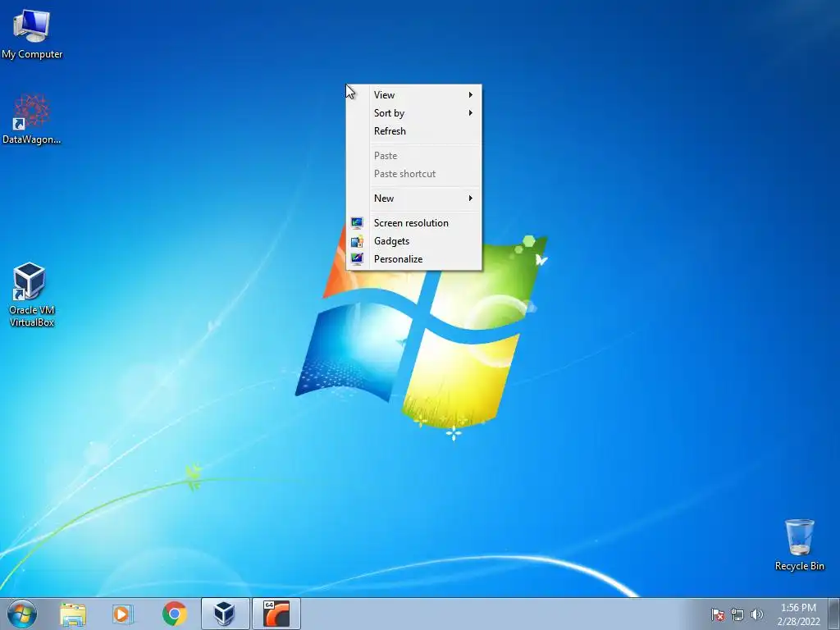Viewport: 840px width, 630px height.
Task: Choose New in the context menu
Action: 413,199
